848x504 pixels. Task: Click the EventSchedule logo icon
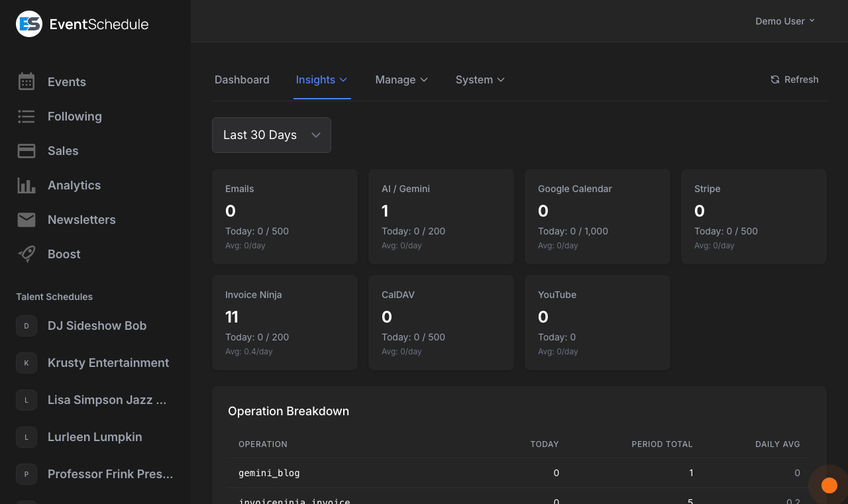[x=29, y=24]
